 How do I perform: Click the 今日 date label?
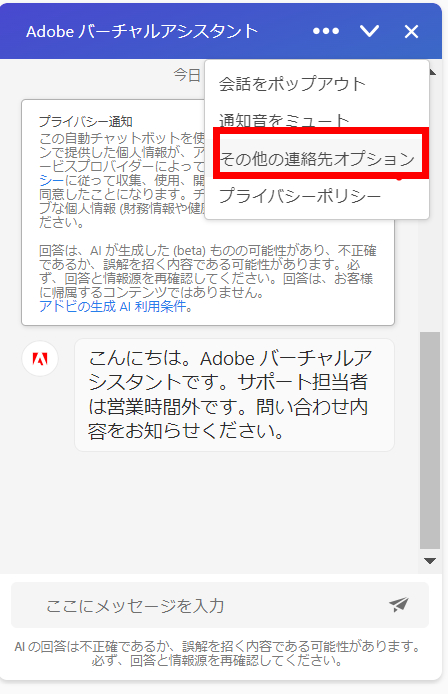click(x=187, y=75)
